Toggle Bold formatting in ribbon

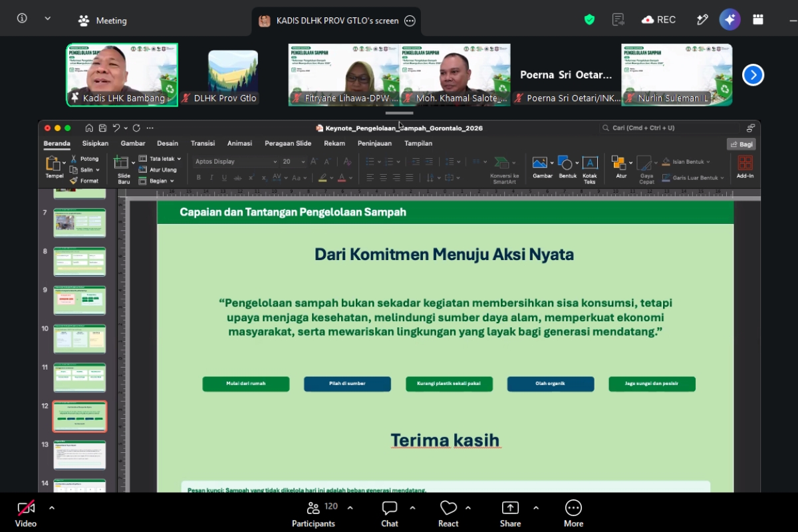click(x=198, y=178)
